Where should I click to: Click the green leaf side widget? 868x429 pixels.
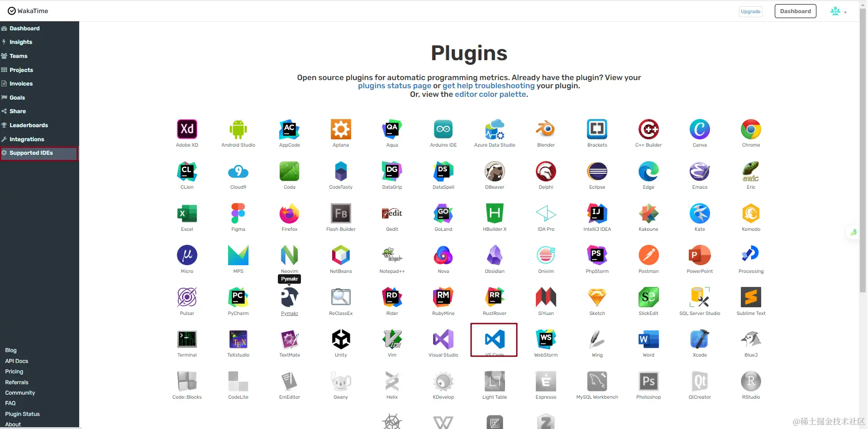(853, 232)
